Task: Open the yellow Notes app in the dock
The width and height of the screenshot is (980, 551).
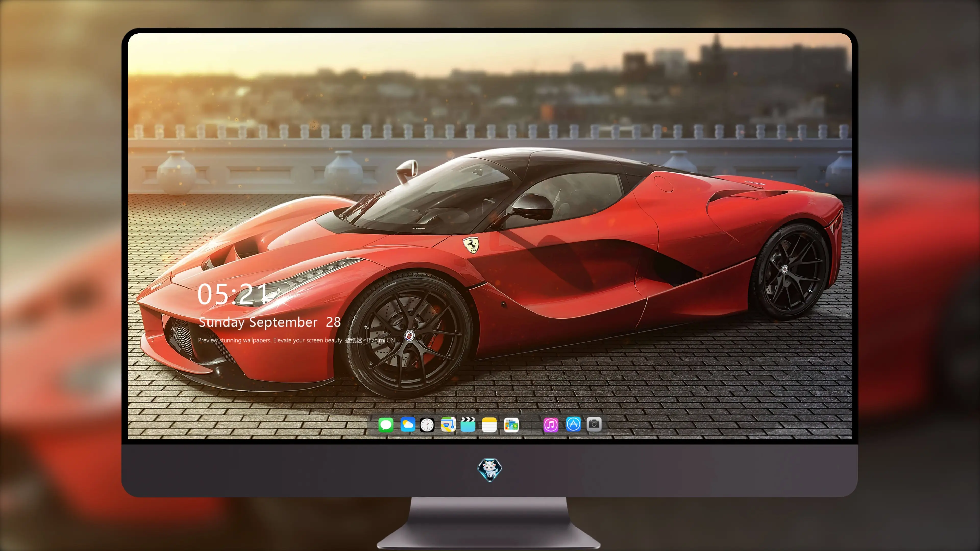Action: click(489, 425)
